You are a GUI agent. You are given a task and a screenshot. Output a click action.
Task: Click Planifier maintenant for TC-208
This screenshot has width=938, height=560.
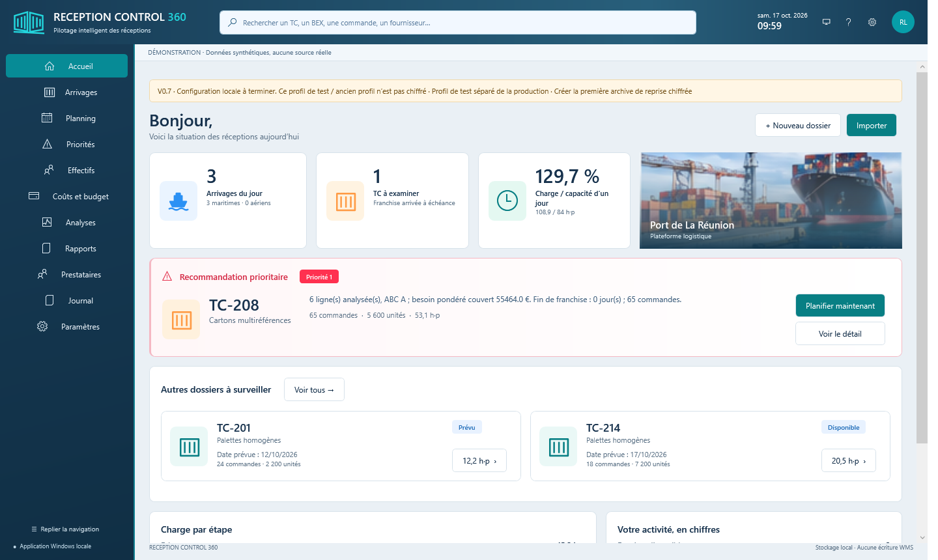click(840, 305)
